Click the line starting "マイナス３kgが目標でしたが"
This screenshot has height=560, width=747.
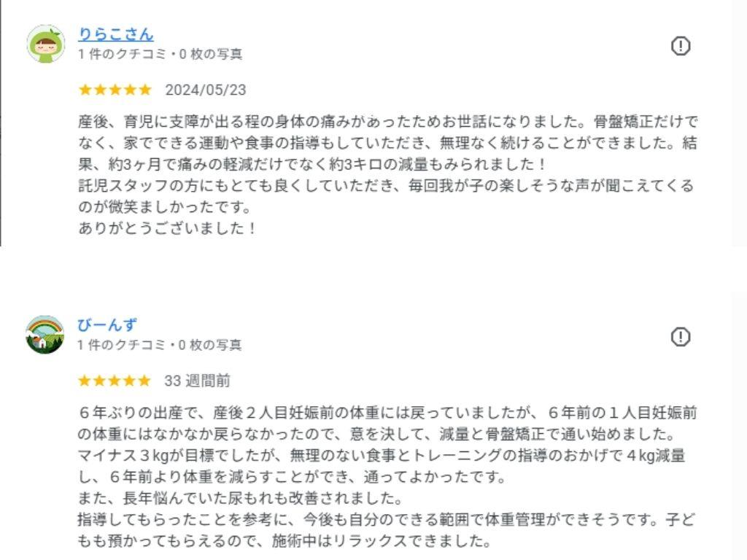tap(381, 456)
